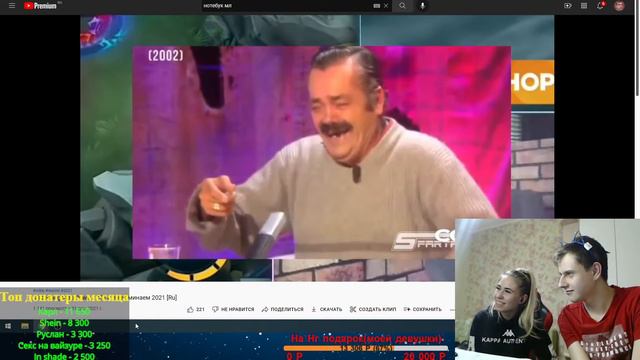Viewport: 640px width, 360px height.
Task: Go to the YouTube Premium home logo
Action: [x=40, y=6]
